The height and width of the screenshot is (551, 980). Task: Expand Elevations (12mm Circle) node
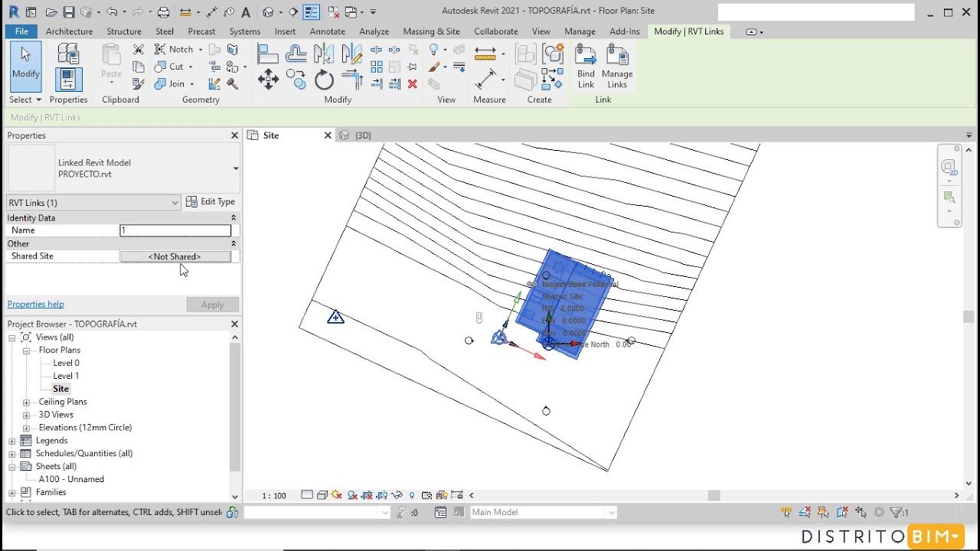(x=26, y=428)
